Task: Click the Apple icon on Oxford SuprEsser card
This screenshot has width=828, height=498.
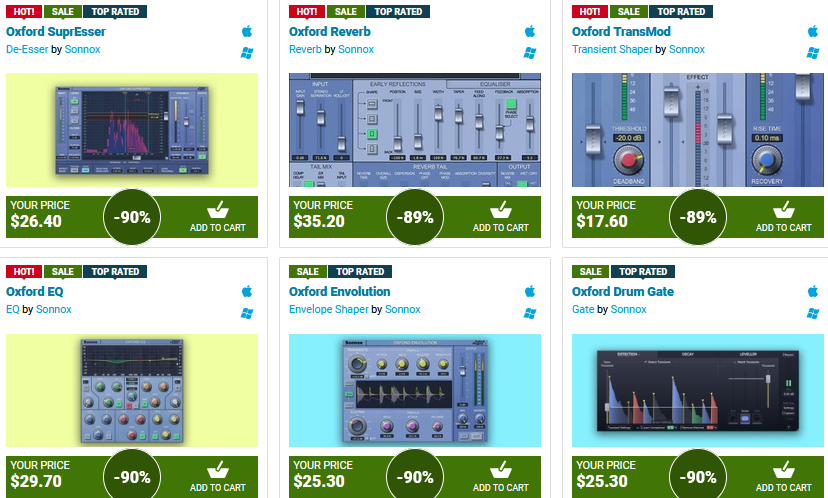Action: 247,31
